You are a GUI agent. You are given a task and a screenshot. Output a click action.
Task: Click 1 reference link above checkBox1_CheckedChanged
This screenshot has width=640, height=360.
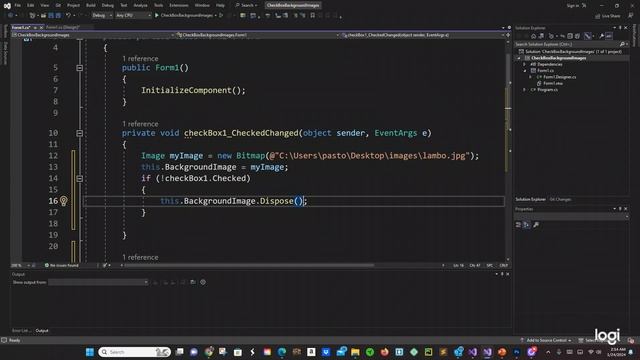(x=140, y=124)
